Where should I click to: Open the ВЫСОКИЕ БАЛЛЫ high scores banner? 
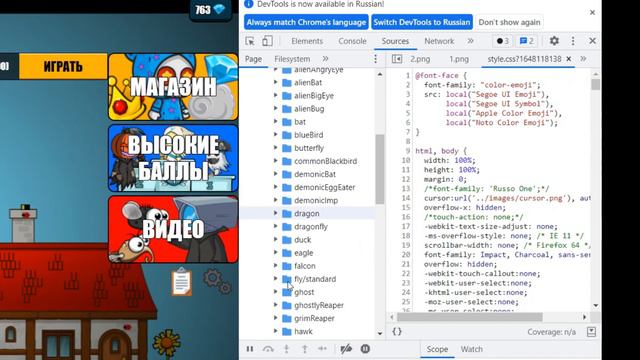coord(173,158)
